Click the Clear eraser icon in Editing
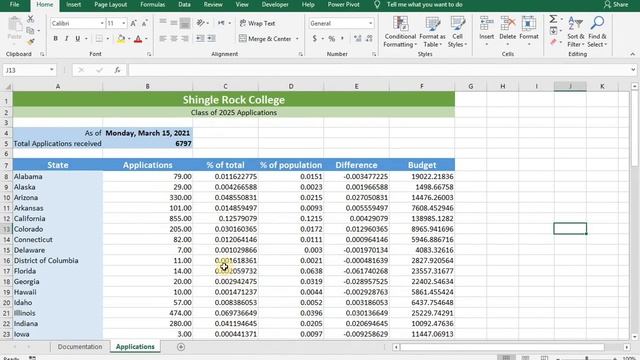This screenshot has width=640, height=360. [553, 42]
